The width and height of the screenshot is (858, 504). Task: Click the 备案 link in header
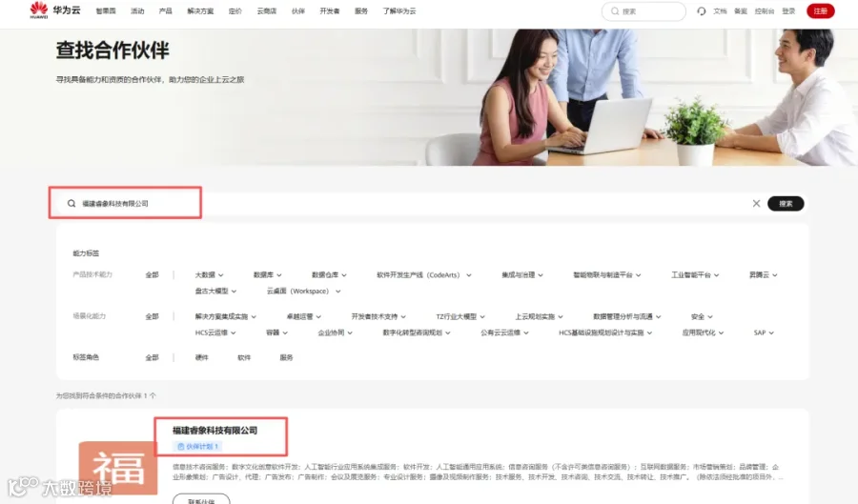pos(741,10)
